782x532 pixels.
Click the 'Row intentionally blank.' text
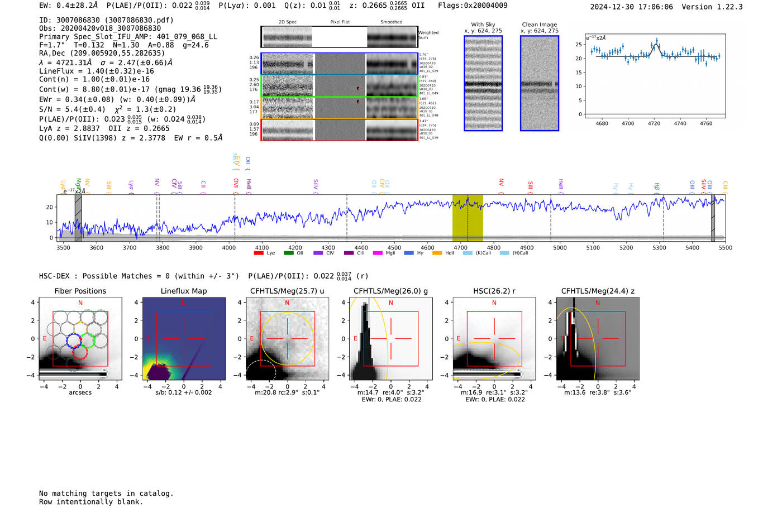91,502
